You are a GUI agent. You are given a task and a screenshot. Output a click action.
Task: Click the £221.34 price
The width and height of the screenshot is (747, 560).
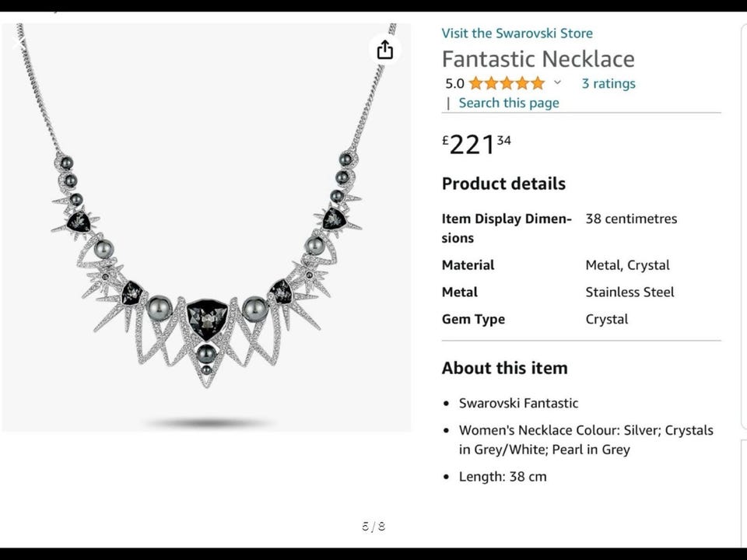476,145
